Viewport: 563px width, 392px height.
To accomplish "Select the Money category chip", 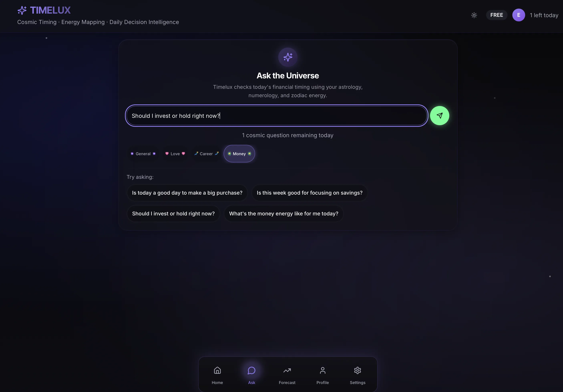I will coord(239,154).
